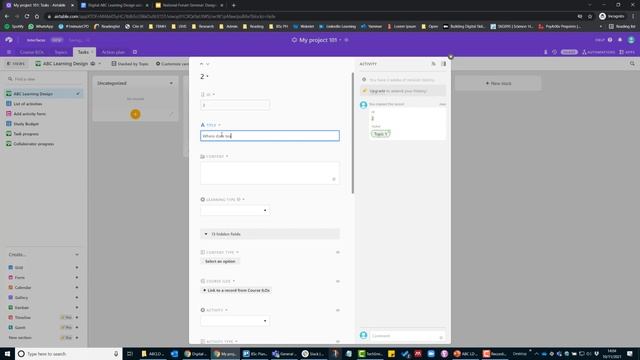This screenshot has width=640, height=360.
Task: Create a new Grid view
Action: pos(43,268)
